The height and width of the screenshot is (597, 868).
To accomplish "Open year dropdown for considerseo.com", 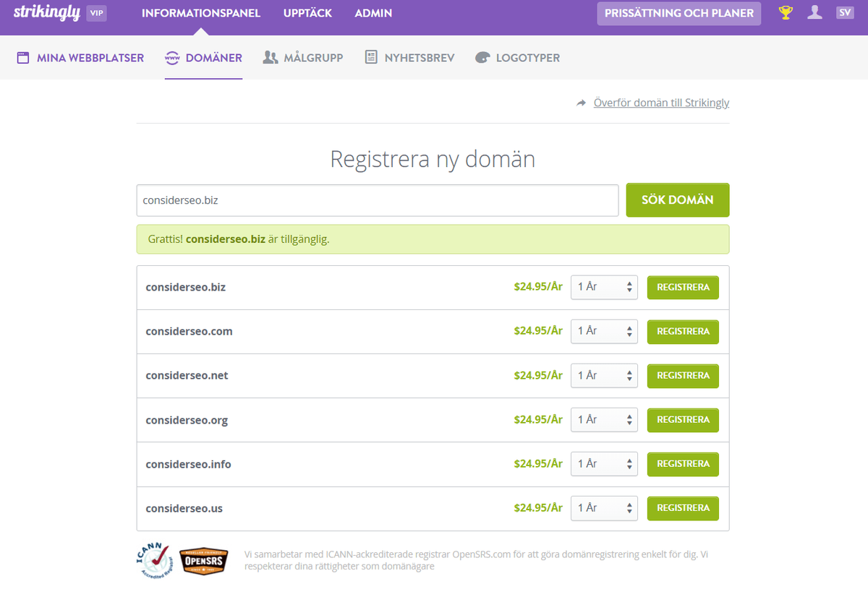I will click(x=604, y=331).
